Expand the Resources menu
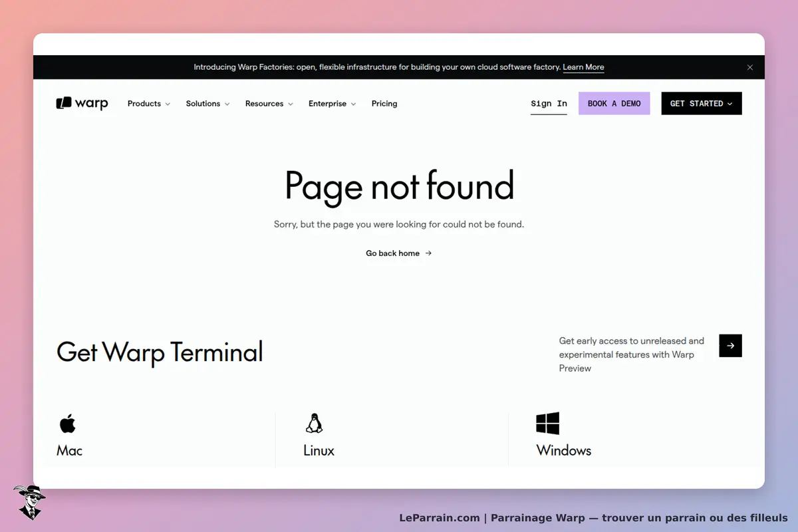Screen dimensions: 798x532 (269, 104)
